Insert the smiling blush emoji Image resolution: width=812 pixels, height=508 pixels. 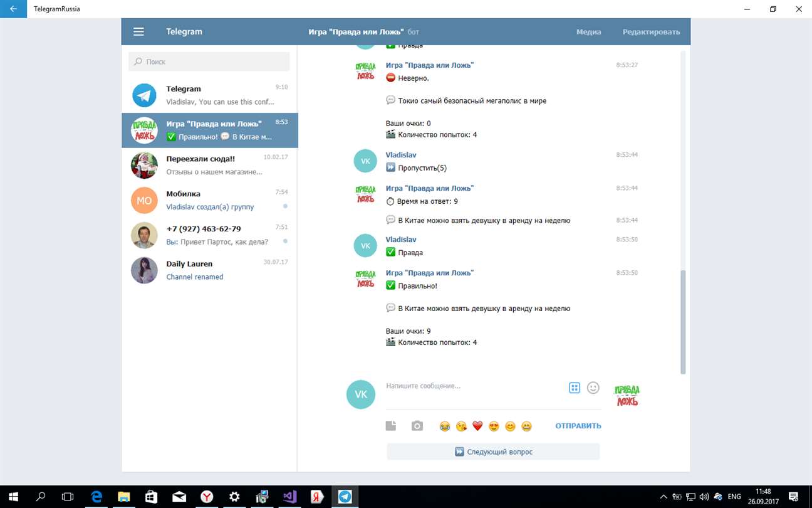(x=510, y=426)
